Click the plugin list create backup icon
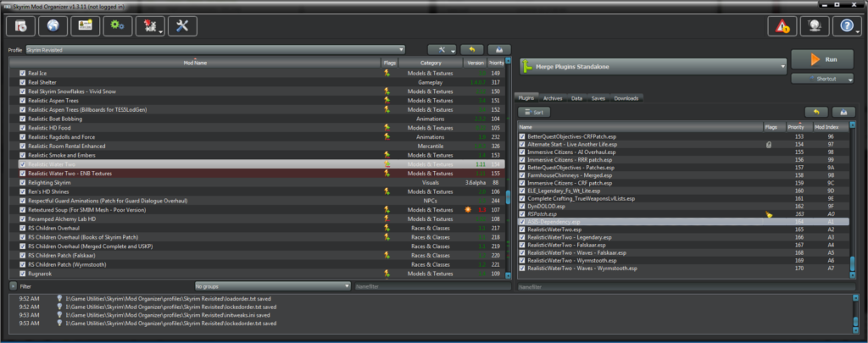Image resolution: width=868 pixels, height=343 pixels. tap(843, 112)
